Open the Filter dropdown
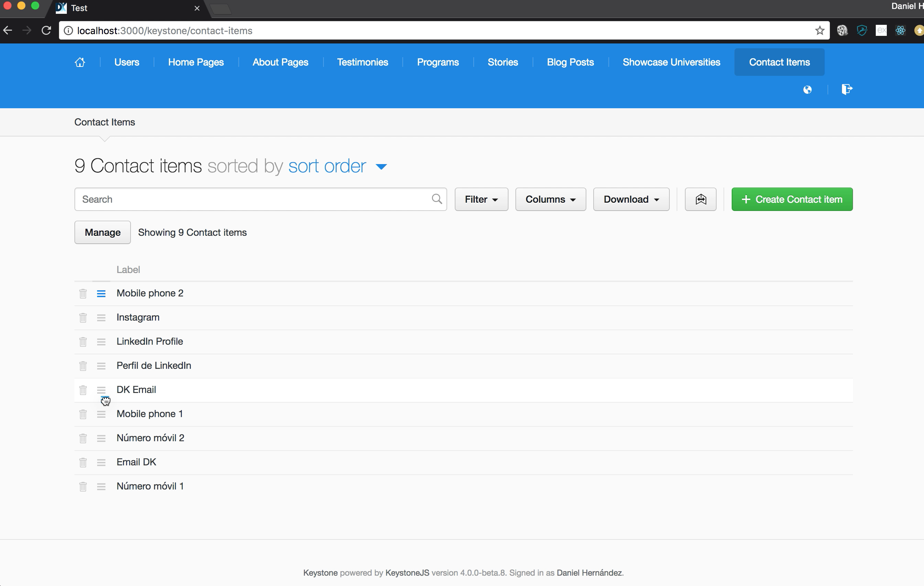Viewport: 924px width, 586px height. pyautogui.click(x=481, y=199)
